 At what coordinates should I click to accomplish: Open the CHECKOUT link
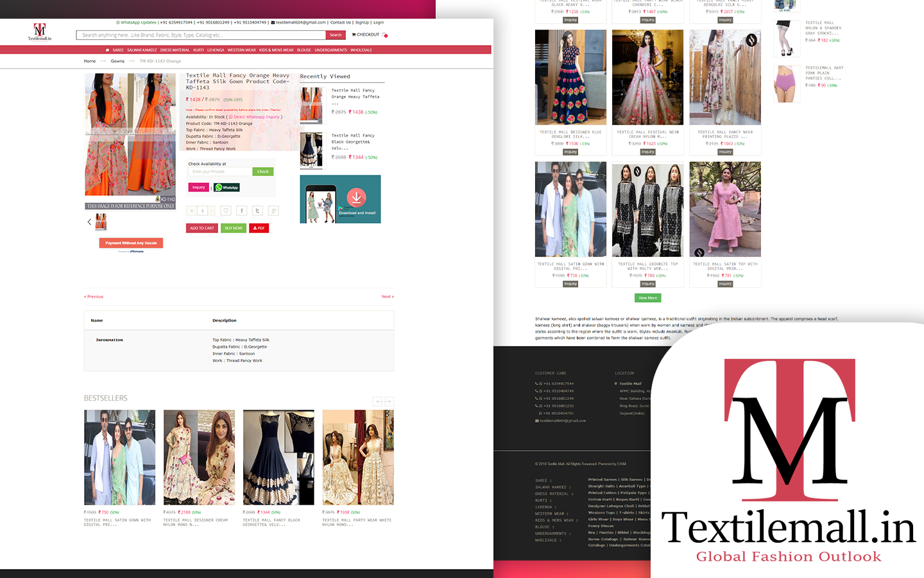[x=366, y=35]
